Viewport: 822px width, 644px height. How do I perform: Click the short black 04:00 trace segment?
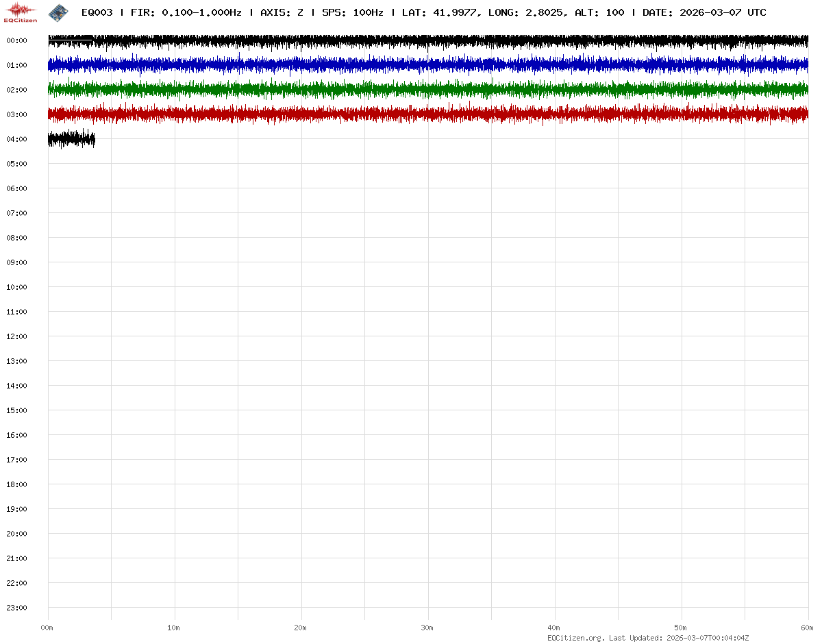71,139
